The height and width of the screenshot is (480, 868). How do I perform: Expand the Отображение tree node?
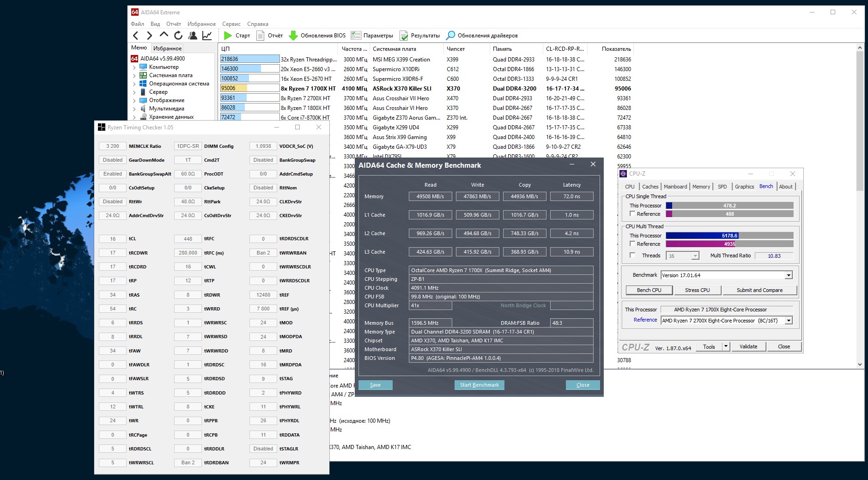[x=134, y=101]
